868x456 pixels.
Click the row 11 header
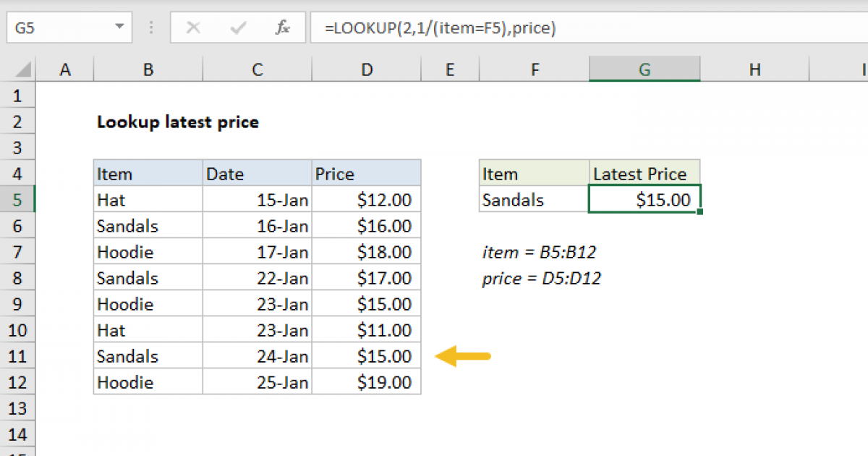(x=18, y=355)
